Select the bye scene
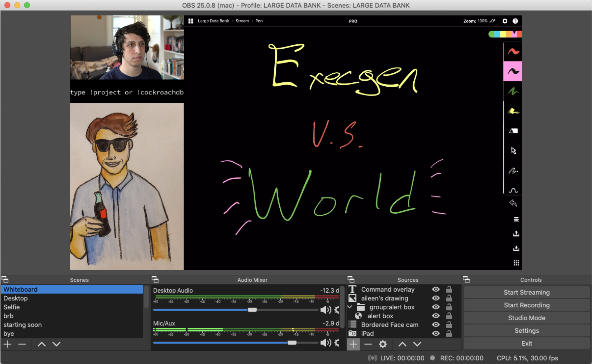This screenshot has height=364, width=592. coord(72,334)
